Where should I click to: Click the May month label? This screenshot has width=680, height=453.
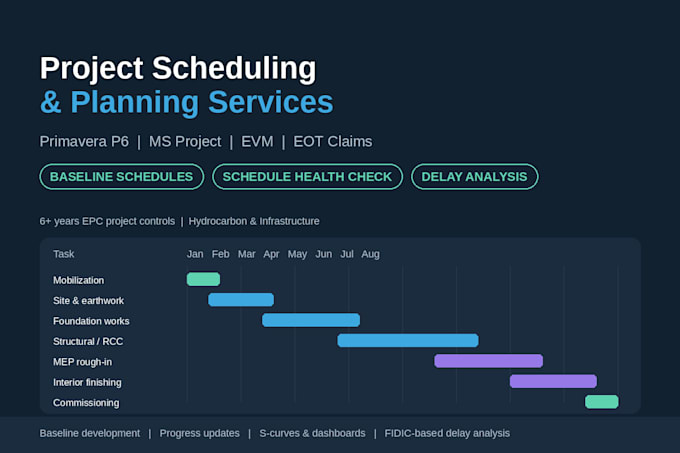(x=297, y=254)
